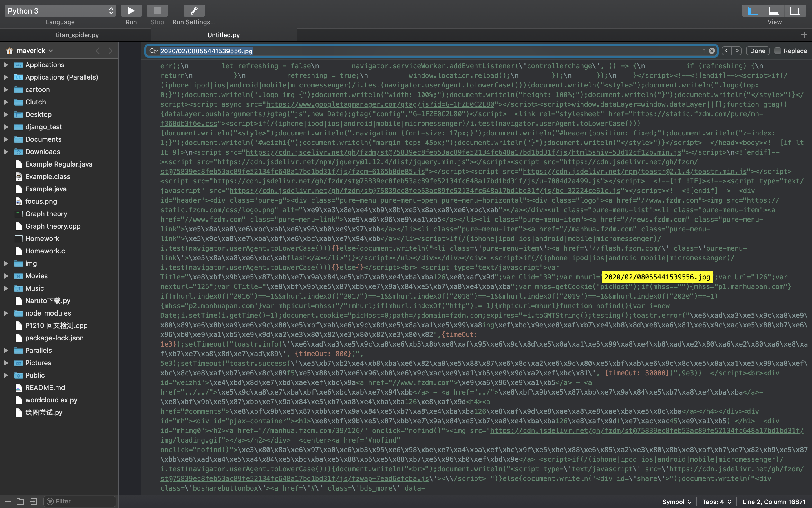Click the reveal/go-to icon in sidebar footer
The height and width of the screenshot is (508, 812).
point(33,501)
